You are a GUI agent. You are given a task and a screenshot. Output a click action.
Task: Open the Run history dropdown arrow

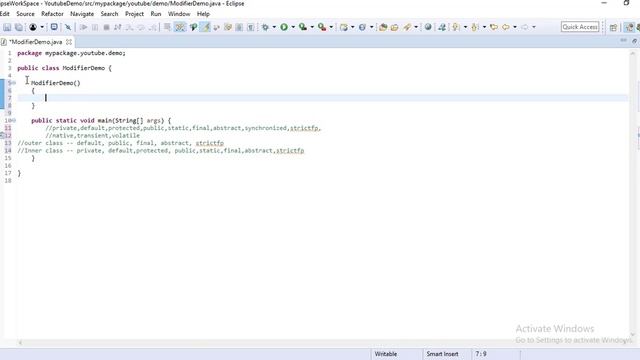[x=293, y=27]
